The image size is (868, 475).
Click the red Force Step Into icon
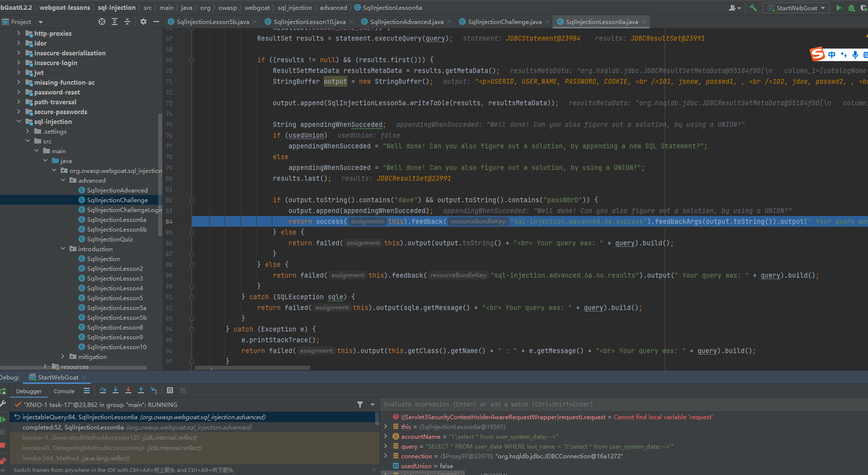pos(128,390)
